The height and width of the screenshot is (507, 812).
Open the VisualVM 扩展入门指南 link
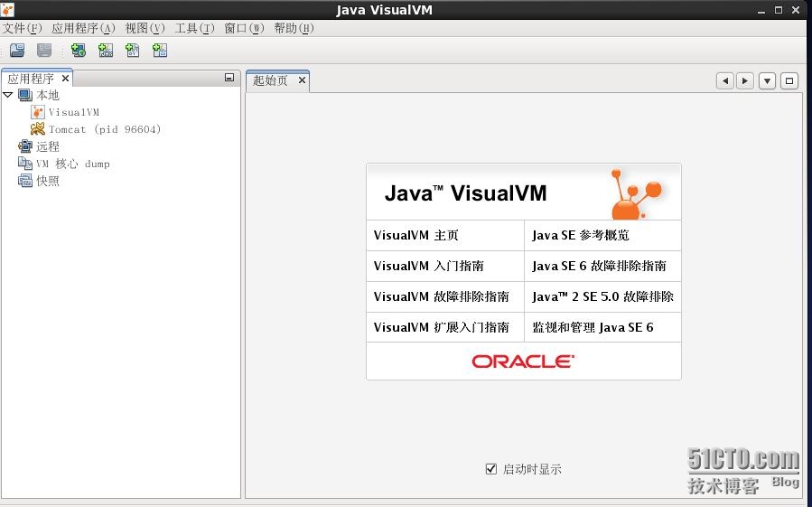441,327
